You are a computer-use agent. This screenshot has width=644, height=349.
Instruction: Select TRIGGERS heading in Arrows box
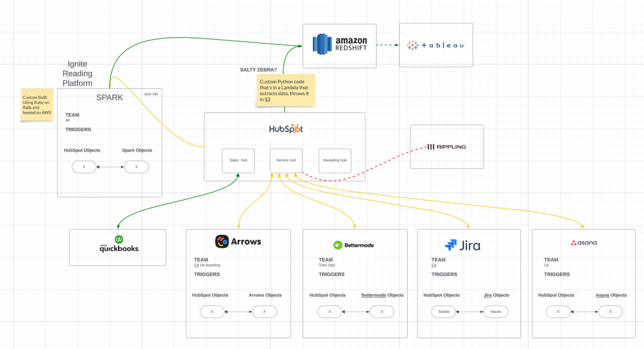tap(207, 274)
